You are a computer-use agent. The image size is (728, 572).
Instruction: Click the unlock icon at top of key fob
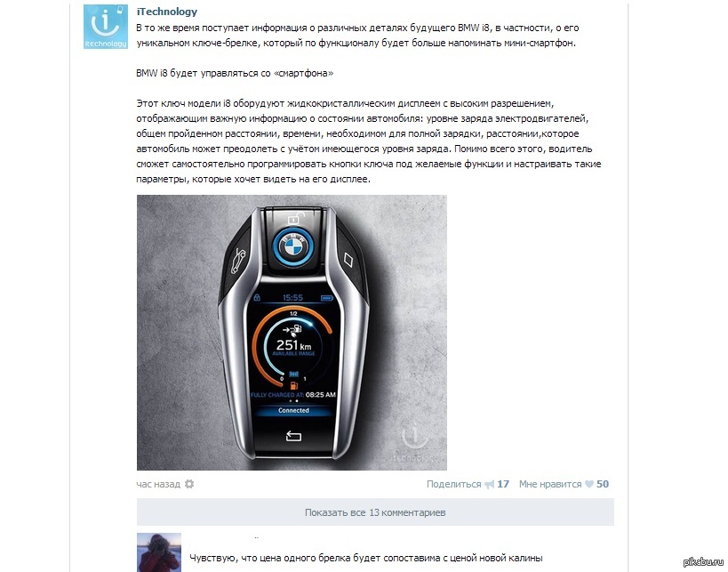coord(295,217)
